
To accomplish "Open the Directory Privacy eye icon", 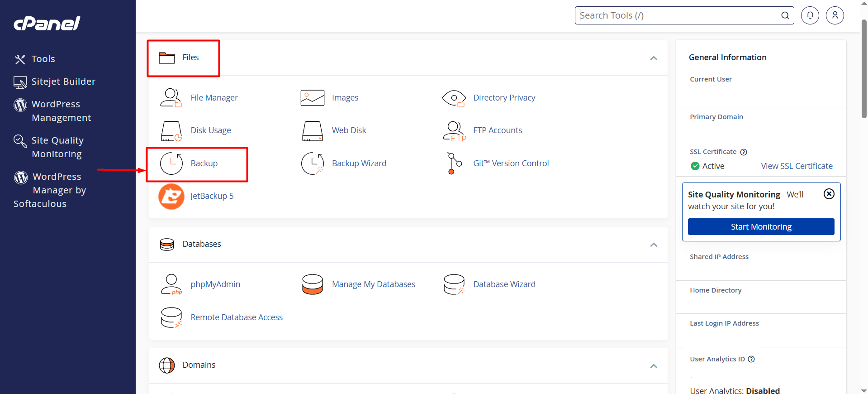I will (454, 98).
